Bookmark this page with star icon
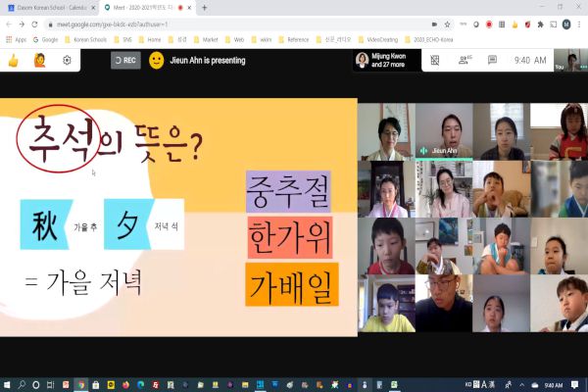The height and width of the screenshot is (392, 588). tap(447, 24)
